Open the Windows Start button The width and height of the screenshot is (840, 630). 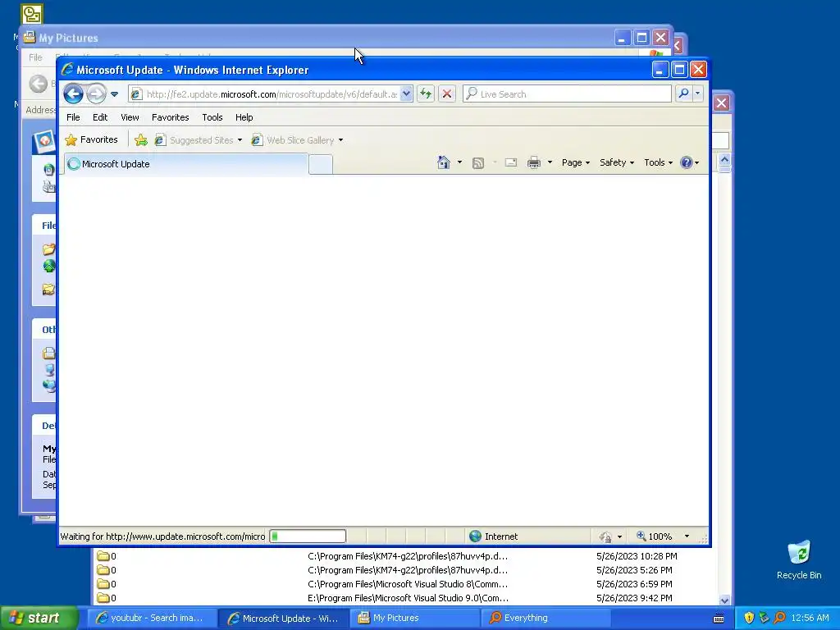[39, 618]
